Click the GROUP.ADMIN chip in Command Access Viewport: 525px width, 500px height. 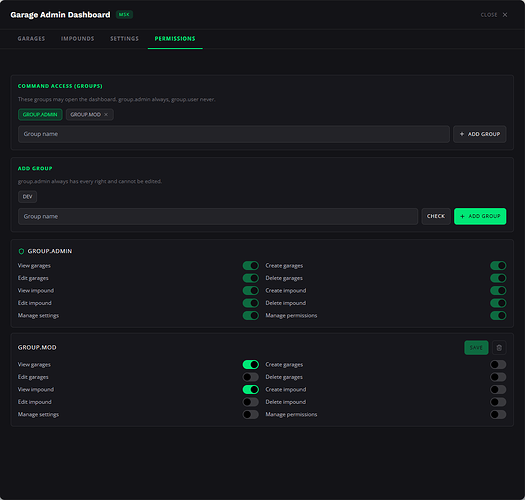pyautogui.click(x=40, y=115)
